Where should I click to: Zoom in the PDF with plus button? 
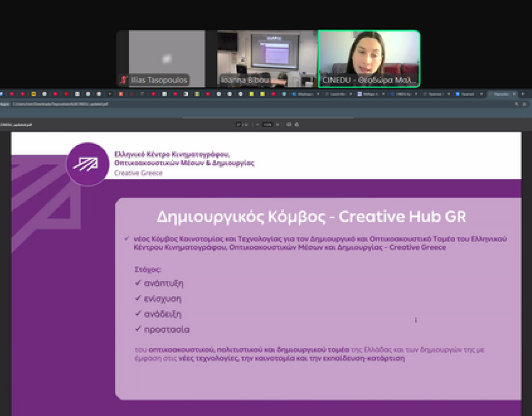click(x=278, y=125)
